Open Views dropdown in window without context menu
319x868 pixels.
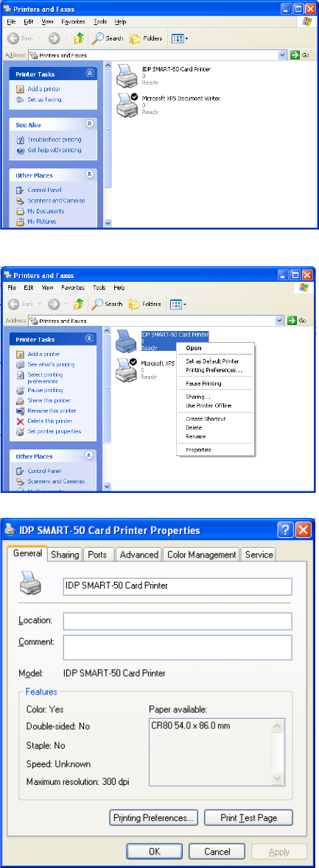pyautogui.click(x=180, y=38)
